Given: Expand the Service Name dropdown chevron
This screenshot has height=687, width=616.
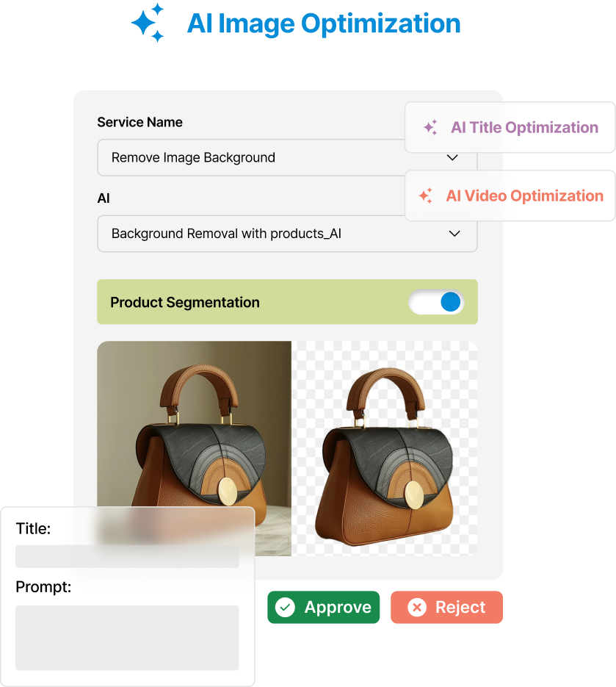Looking at the screenshot, I should (x=452, y=158).
